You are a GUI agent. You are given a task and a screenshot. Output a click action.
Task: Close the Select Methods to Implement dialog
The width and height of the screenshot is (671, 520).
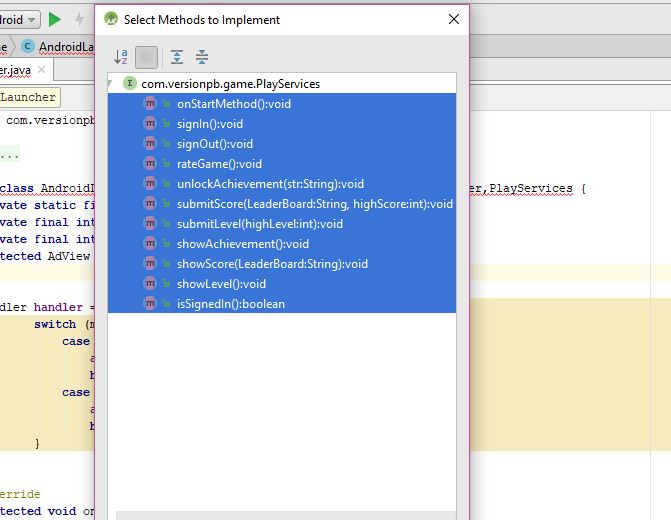454,19
